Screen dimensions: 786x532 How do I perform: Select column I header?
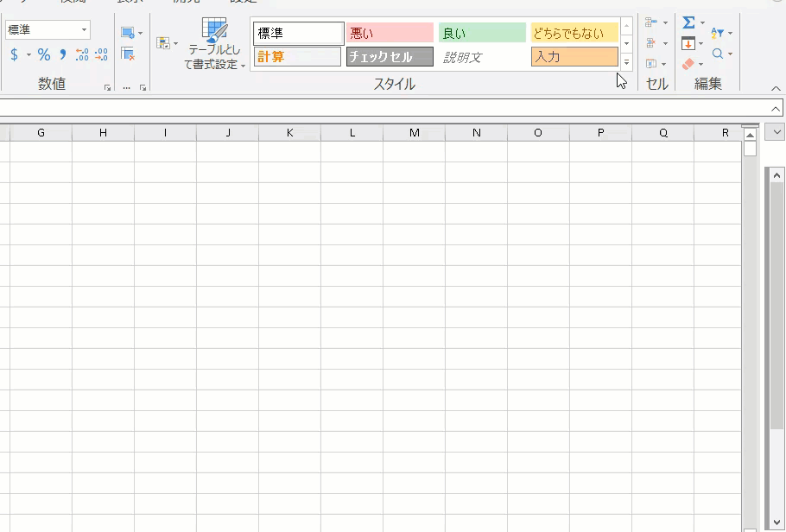(x=166, y=133)
